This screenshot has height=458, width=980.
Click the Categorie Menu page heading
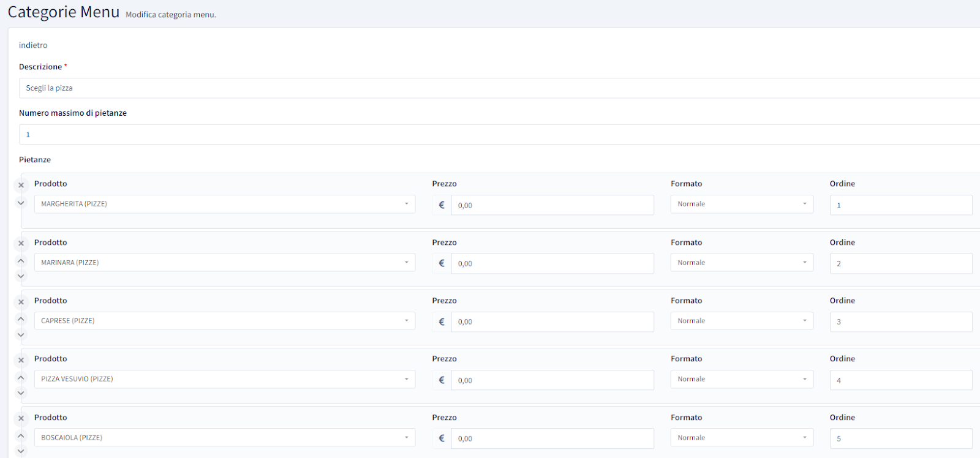click(64, 12)
